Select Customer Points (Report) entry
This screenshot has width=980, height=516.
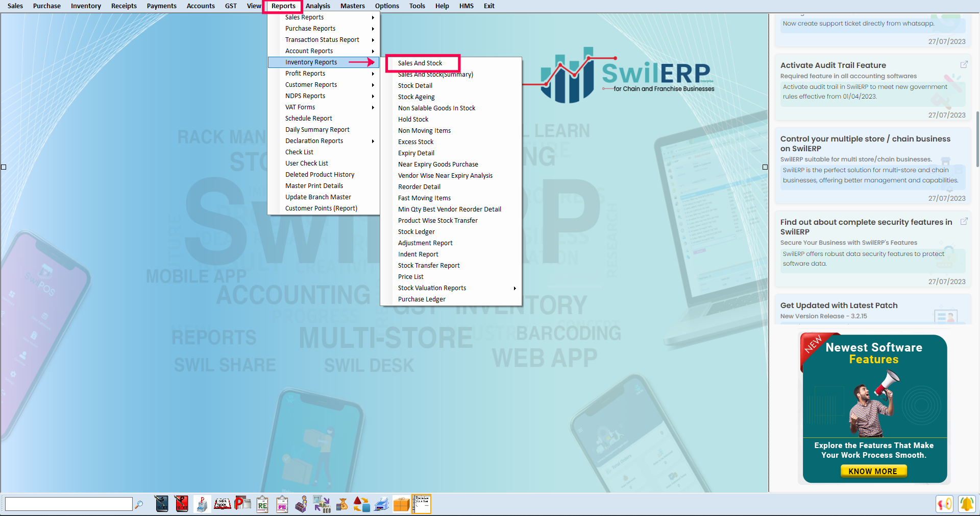click(322, 208)
